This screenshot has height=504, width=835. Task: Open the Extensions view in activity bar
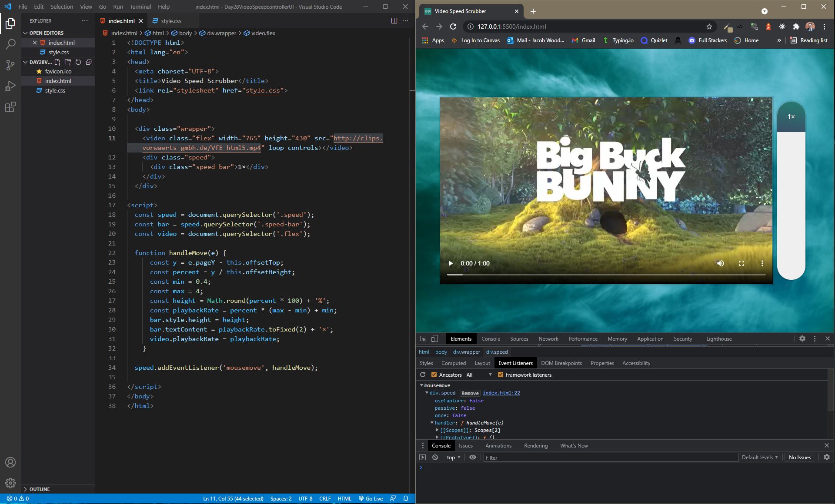pos(10,107)
